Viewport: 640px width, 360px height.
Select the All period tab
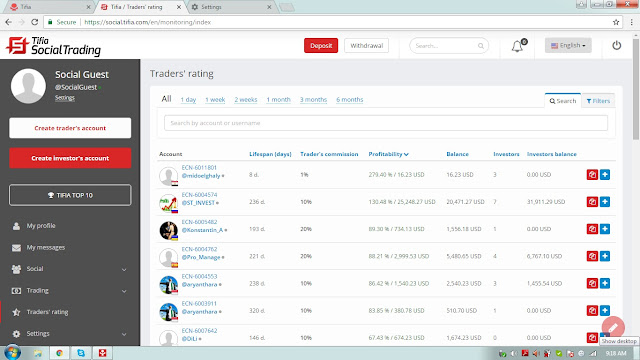click(166, 99)
